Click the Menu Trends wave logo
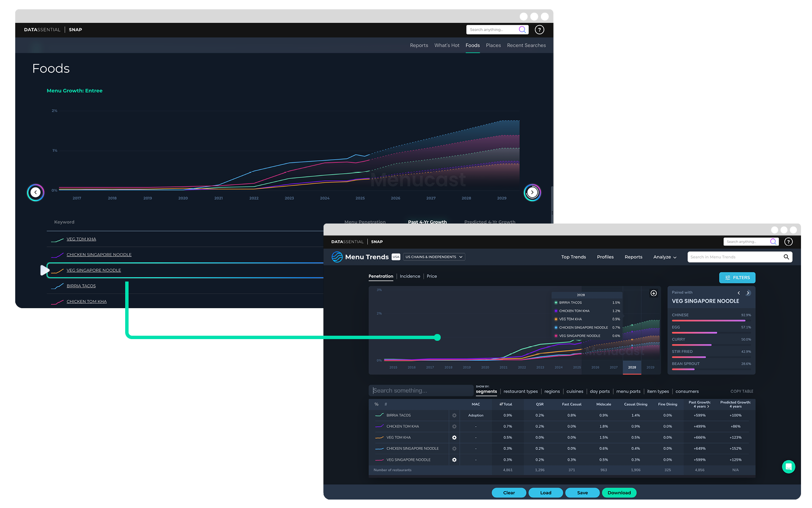This screenshot has width=812, height=508. [337, 257]
